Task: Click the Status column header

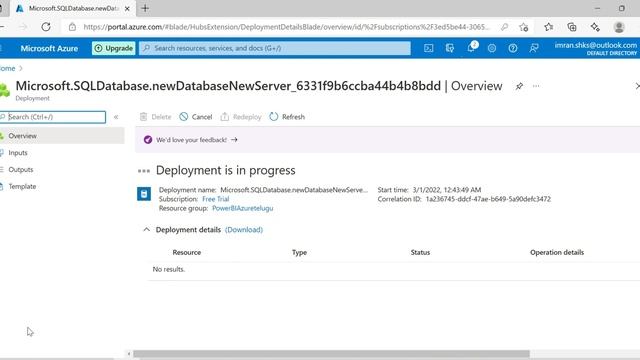Action: 420,252
